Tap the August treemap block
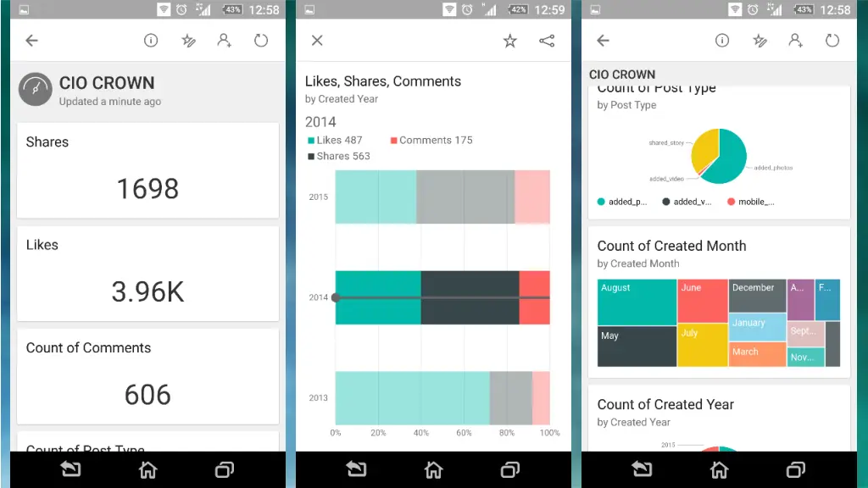The width and height of the screenshot is (868, 488). pyautogui.click(x=637, y=302)
